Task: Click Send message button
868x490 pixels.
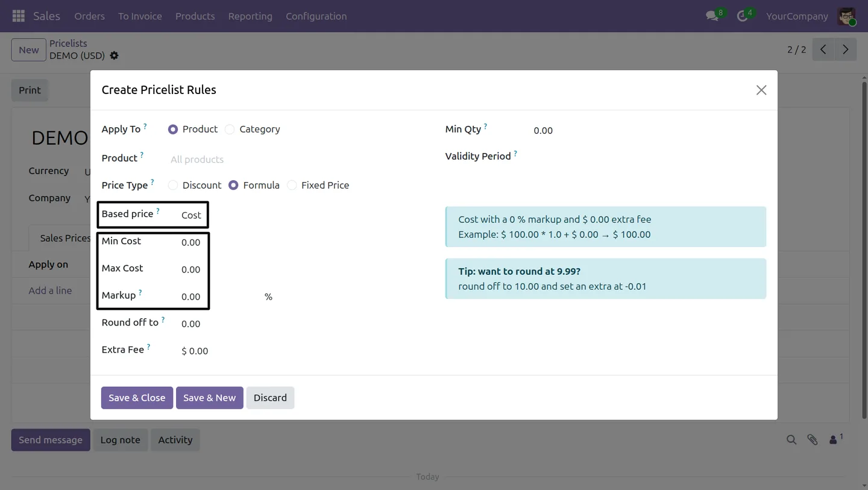Action: [x=51, y=440]
